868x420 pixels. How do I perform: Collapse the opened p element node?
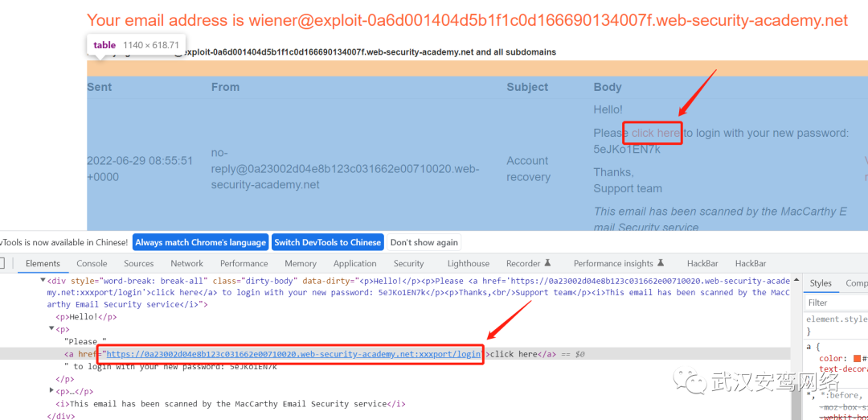pyautogui.click(x=51, y=329)
